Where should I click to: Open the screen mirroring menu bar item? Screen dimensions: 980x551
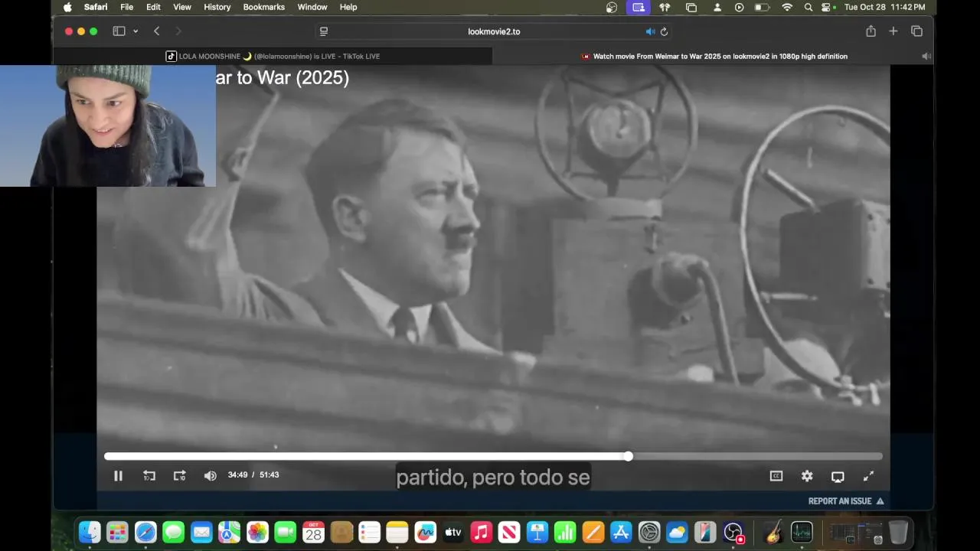638,7
